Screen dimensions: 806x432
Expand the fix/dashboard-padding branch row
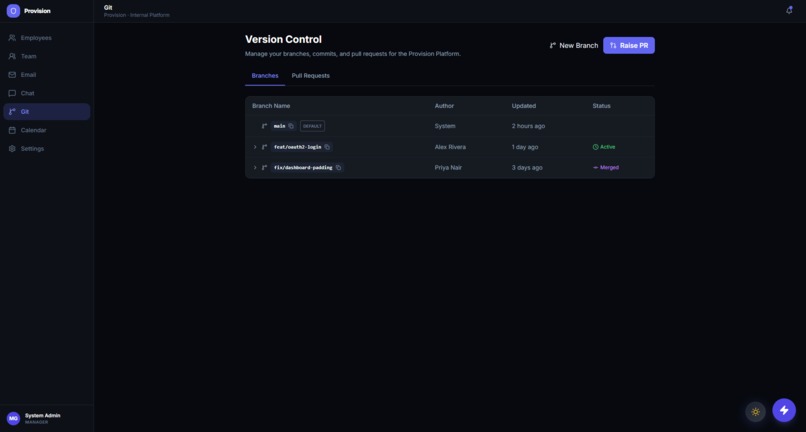tap(255, 168)
